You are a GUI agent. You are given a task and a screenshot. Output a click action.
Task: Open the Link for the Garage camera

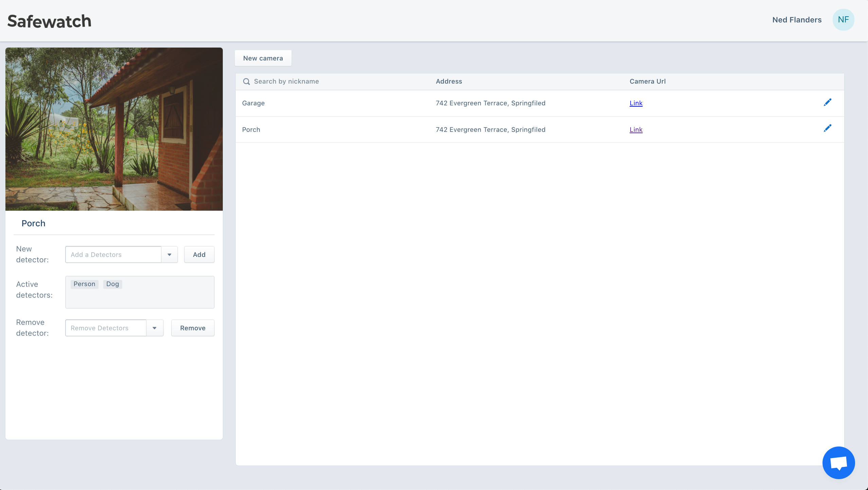click(635, 103)
